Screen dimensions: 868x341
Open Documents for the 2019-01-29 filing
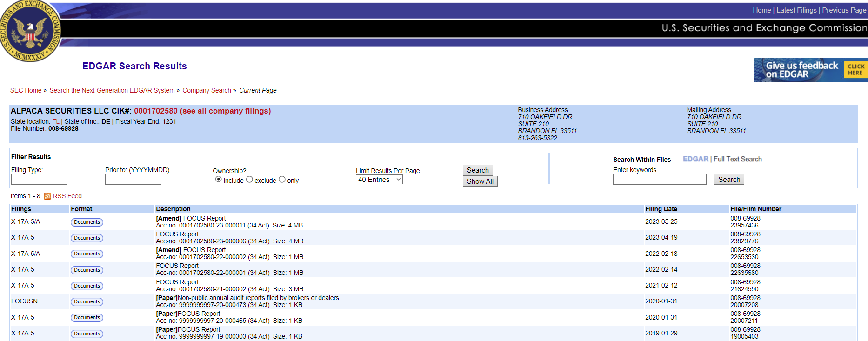coord(87,334)
